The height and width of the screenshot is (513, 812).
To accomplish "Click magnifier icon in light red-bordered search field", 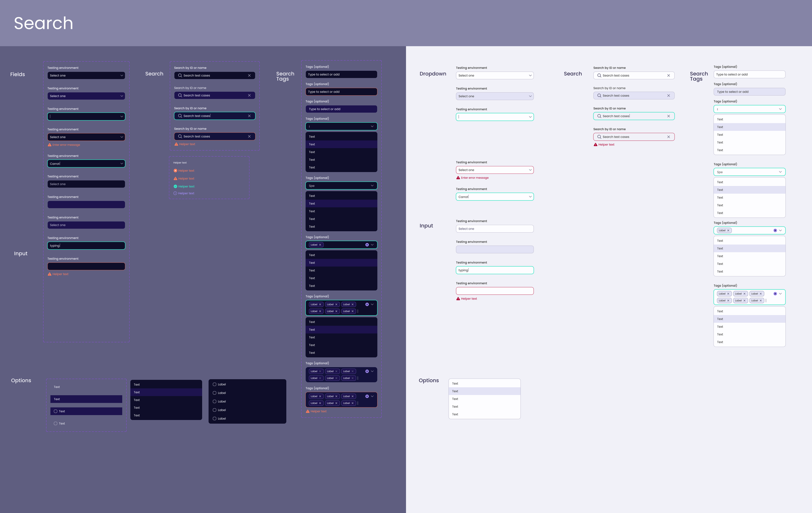I will (x=599, y=137).
